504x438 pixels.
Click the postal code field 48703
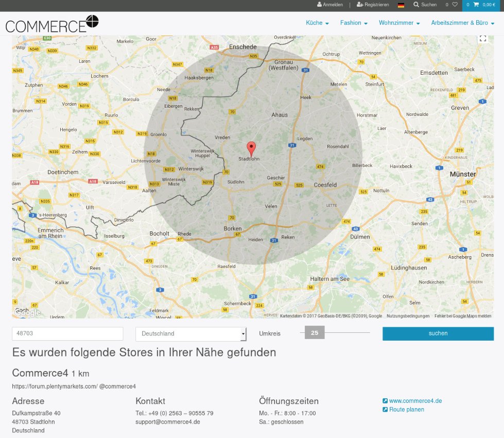point(67,333)
